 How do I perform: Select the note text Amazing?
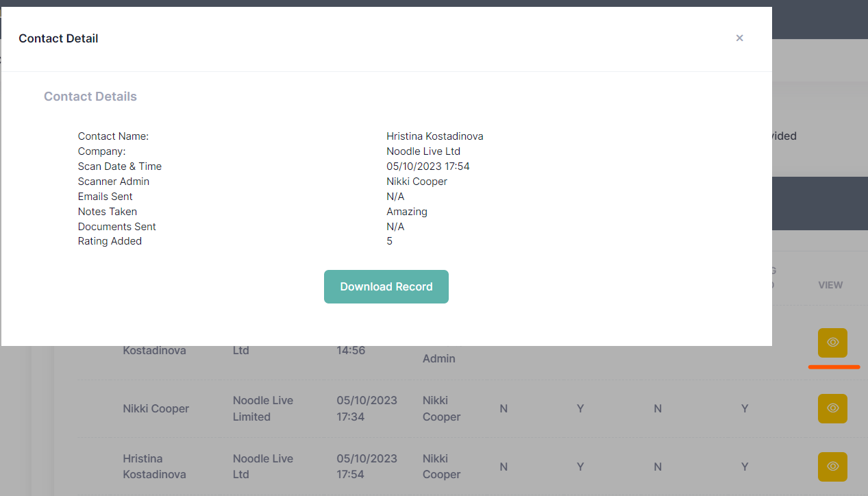[406, 212]
